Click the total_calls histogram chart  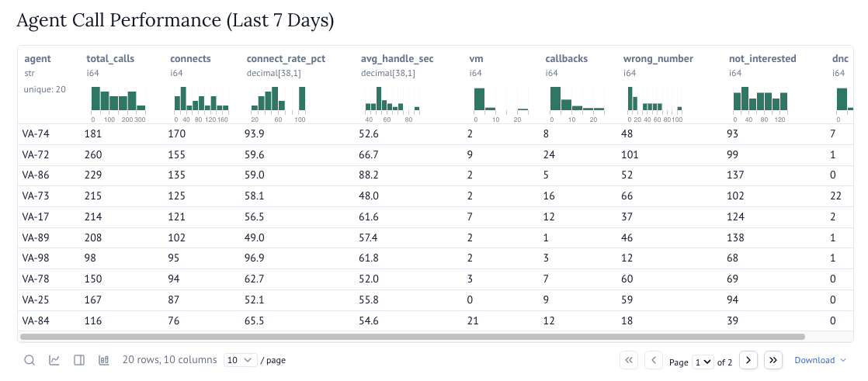[x=119, y=99]
